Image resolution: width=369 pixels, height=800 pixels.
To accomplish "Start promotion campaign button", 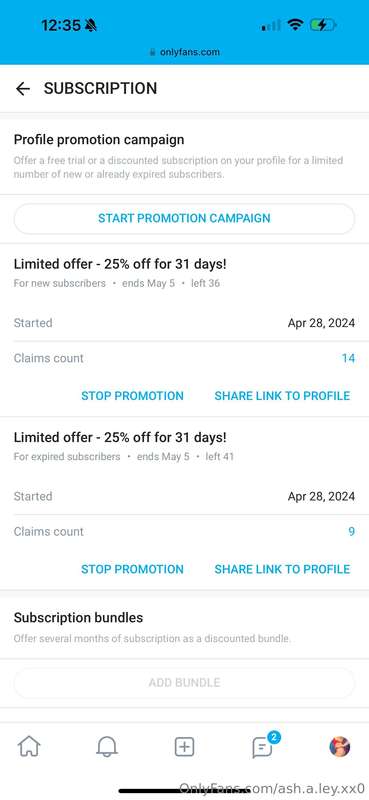I will point(184,218).
